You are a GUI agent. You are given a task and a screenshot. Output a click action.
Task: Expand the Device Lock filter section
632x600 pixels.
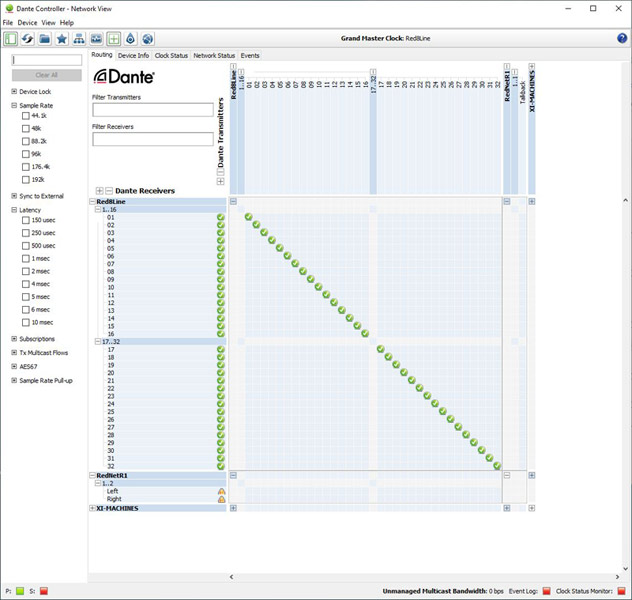coord(14,91)
